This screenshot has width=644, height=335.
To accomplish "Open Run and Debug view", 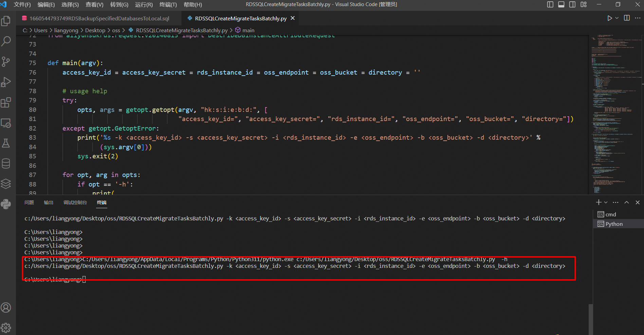I will click(6, 82).
